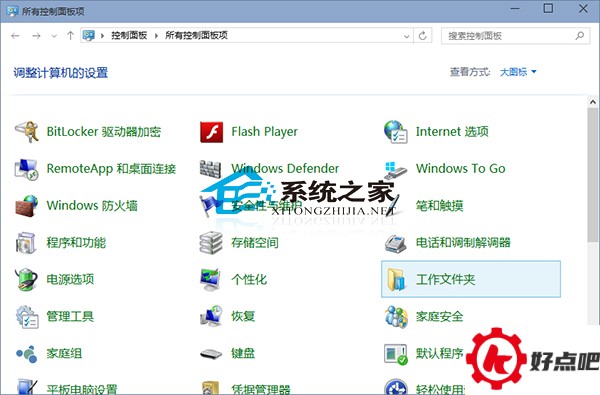
Task: Go forward with the forward arrow
Action: (36, 36)
